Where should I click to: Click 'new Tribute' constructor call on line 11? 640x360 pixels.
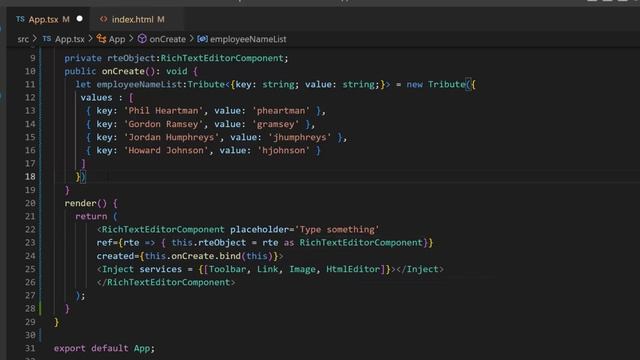(x=436, y=84)
